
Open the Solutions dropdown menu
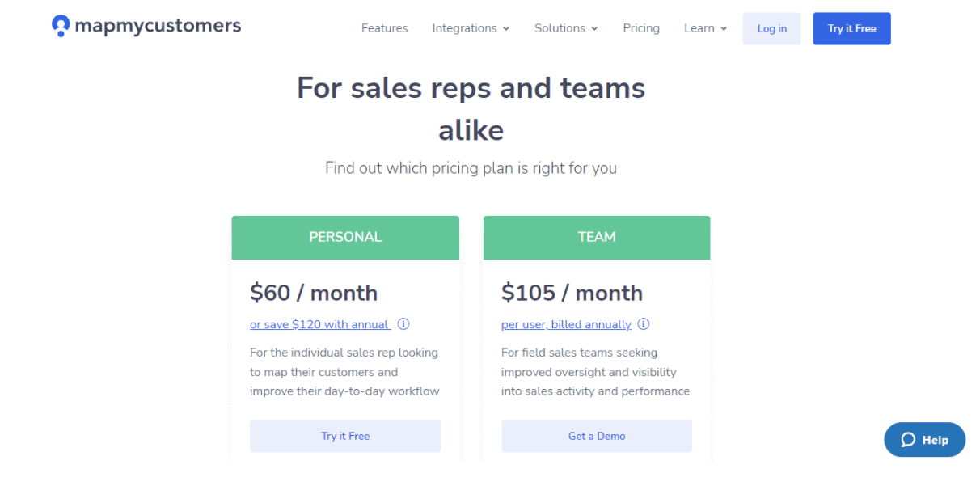[x=566, y=28]
